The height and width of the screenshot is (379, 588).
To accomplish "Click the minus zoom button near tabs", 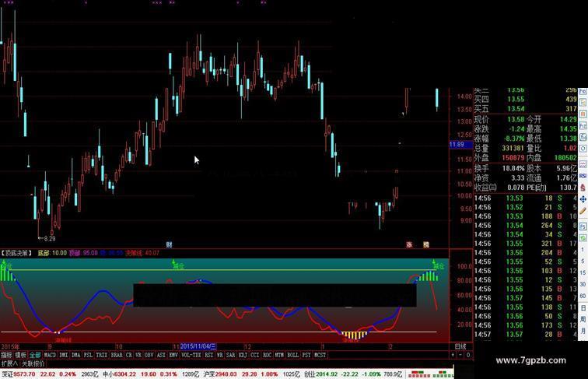I will 460,355.
